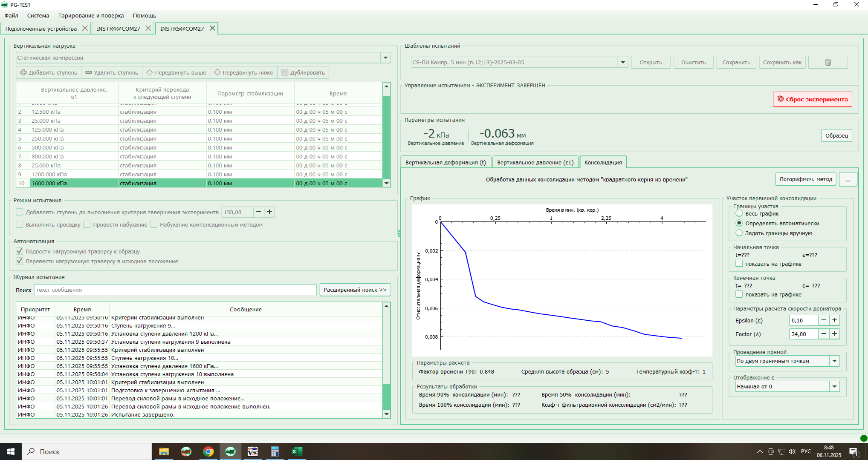Open the Тарирование и поверка menu
Screen dimensions: 868x460
point(91,15)
